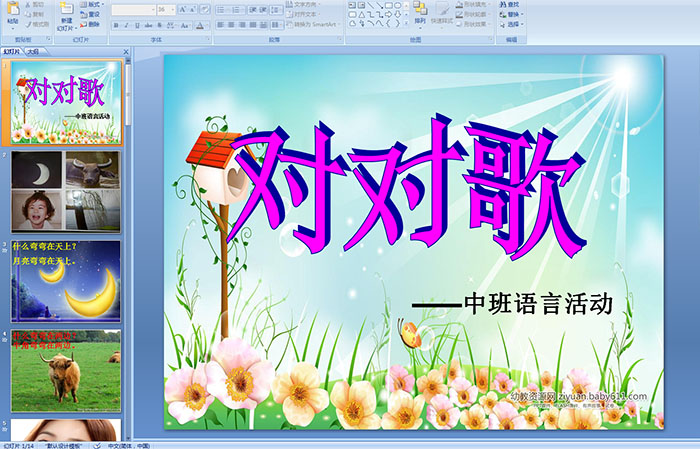
Task: Open the Drawing group dialog launcher
Action: pos(491,40)
